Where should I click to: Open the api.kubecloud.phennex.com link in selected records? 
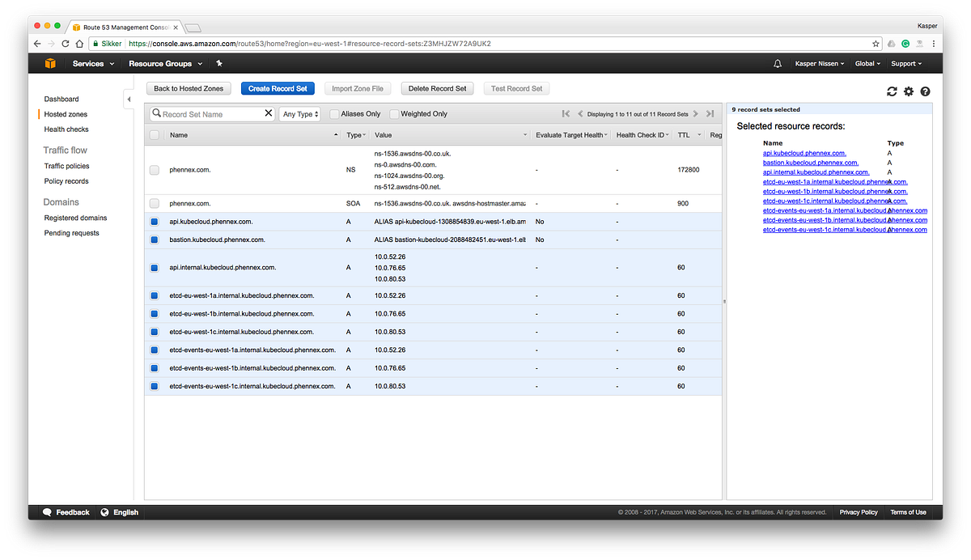point(804,153)
